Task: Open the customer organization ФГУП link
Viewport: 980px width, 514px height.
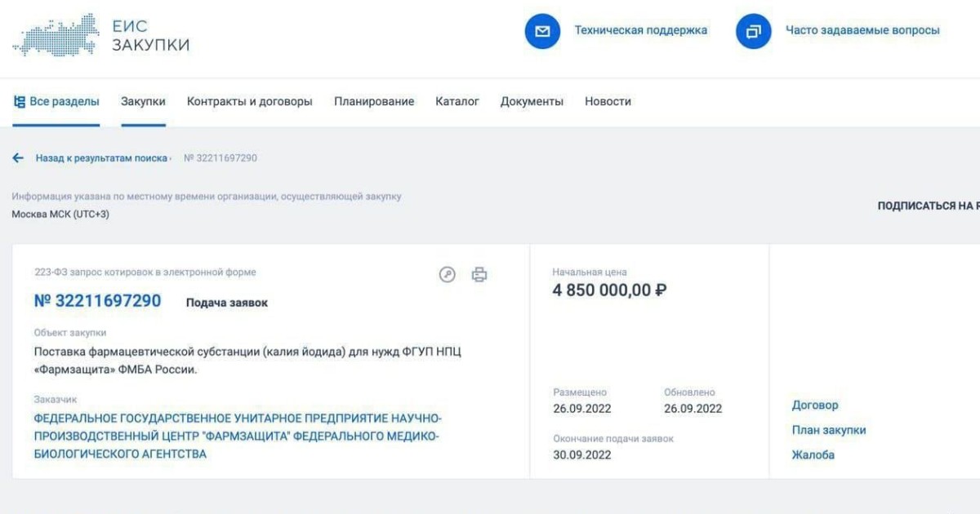Action: click(238, 436)
